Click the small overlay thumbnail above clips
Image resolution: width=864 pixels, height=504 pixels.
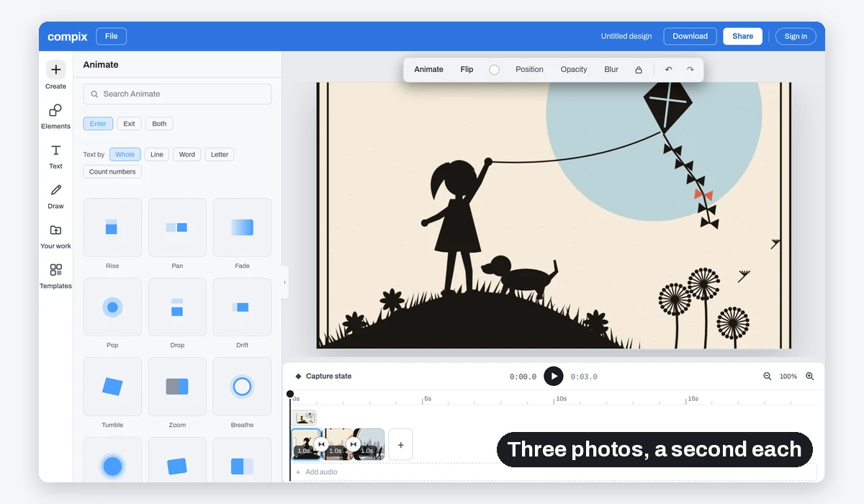[x=304, y=418]
